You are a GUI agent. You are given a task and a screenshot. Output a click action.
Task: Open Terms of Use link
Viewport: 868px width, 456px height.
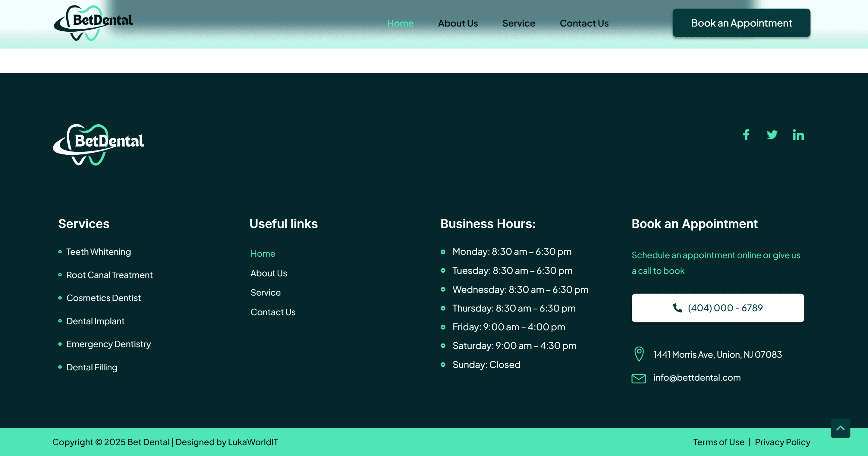coord(719,442)
